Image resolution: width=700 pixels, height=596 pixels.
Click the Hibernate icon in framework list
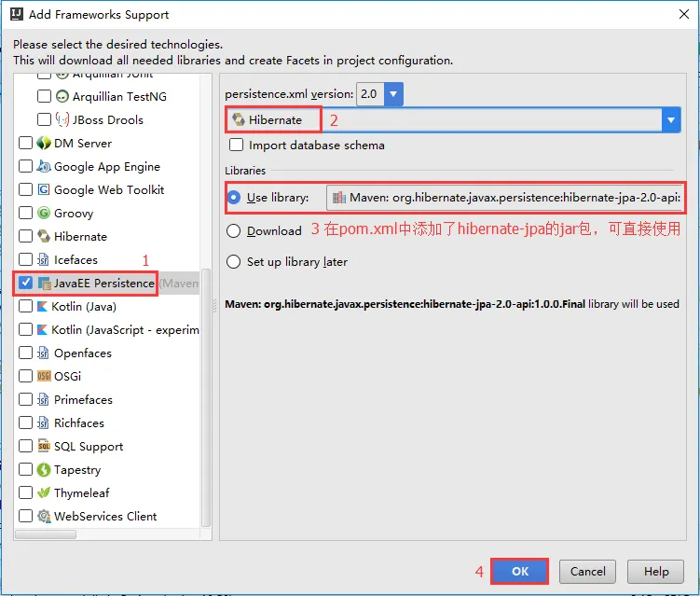click(x=43, y=236)
